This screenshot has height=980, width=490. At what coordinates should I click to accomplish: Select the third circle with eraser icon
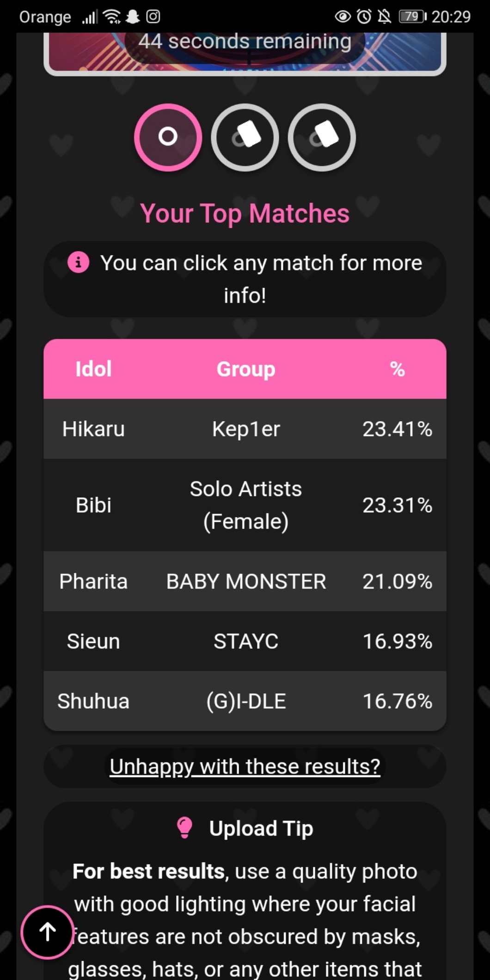[322, 137]
